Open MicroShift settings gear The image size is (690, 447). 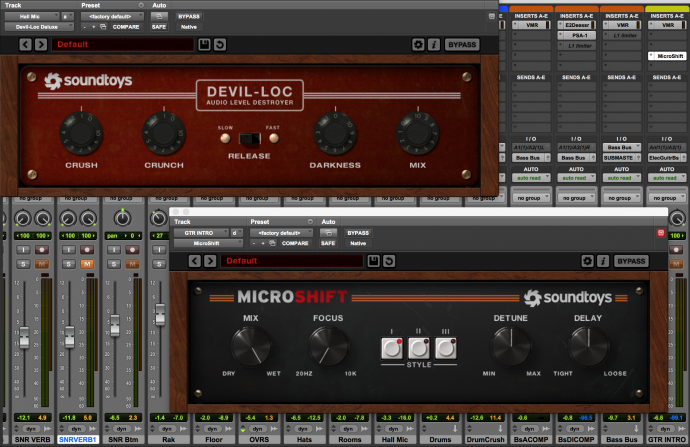(x=587, y=261)
